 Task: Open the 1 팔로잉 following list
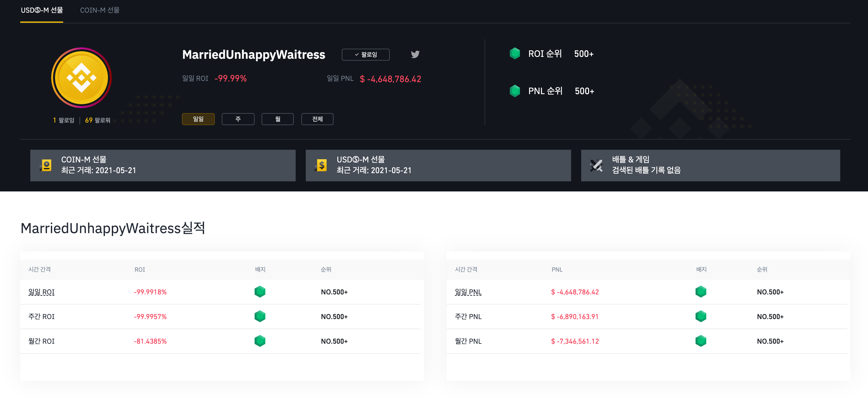tap(64, 120)
